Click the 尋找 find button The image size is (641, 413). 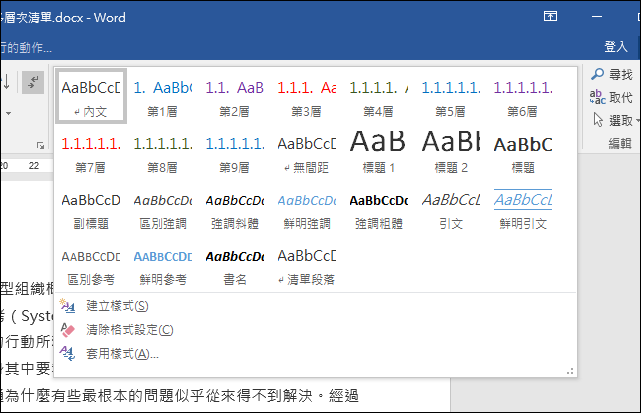pyautogui.click(x=612, y=74)
